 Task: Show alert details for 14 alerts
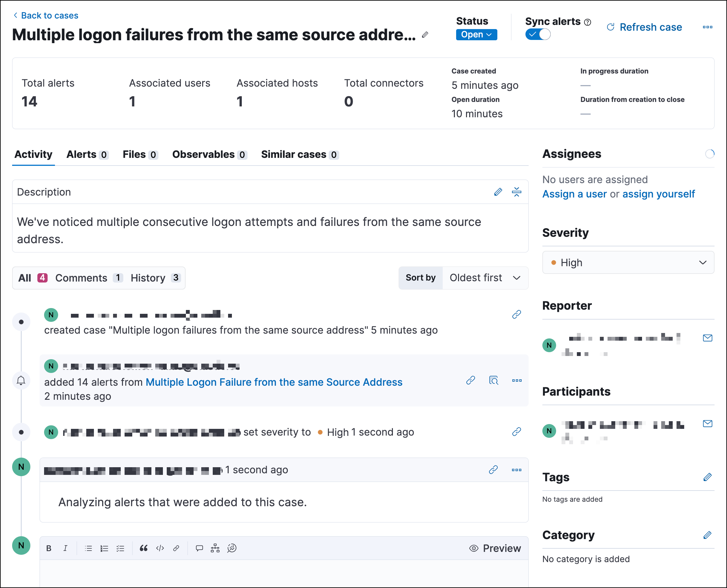pyautogui.click(x=494, y=380)
